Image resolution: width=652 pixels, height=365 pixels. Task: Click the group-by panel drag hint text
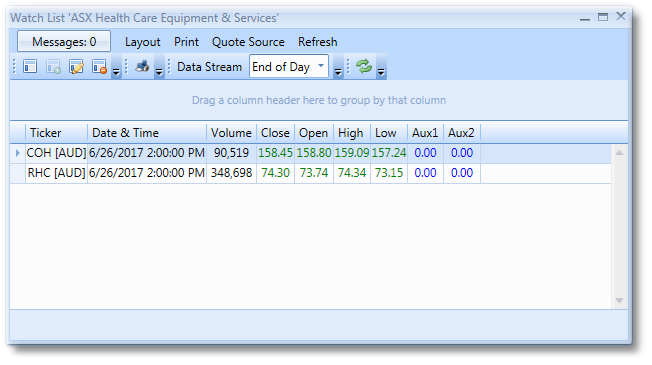(319, 100)
